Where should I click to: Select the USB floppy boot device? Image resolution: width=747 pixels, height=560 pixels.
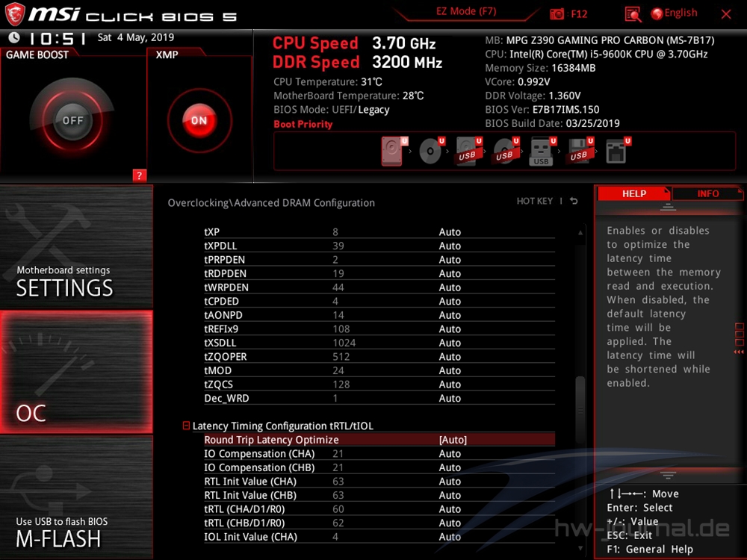click(580, 152)
